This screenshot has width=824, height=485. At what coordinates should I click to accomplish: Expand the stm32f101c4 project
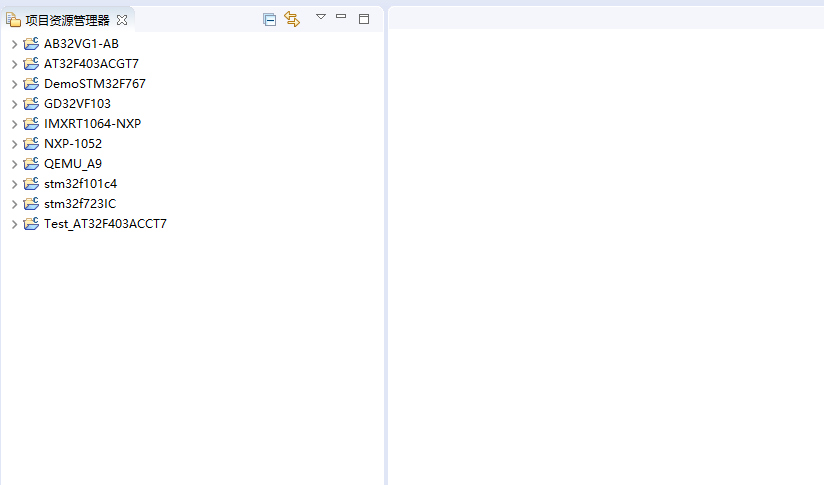pos(15,184)
